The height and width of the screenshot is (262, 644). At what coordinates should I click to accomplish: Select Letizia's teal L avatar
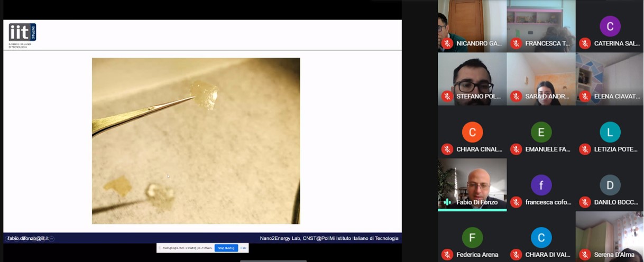pos(610,132)
